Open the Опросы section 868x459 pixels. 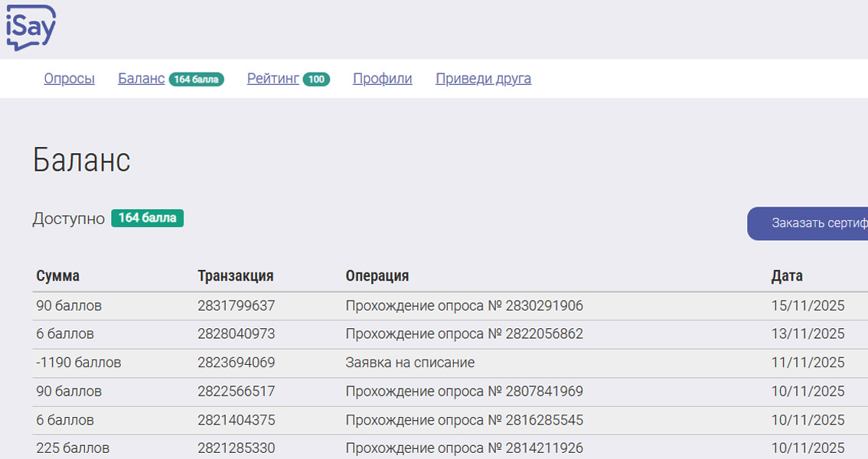pyautogui.click(x=69, y=79)
